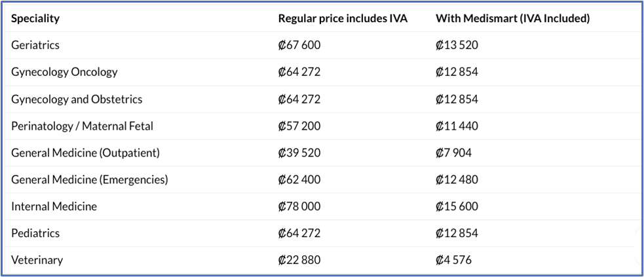Select Perinatology / Maternal Fetal row
Viewport: 644px width, 277px height.
[x=82, y=126]
